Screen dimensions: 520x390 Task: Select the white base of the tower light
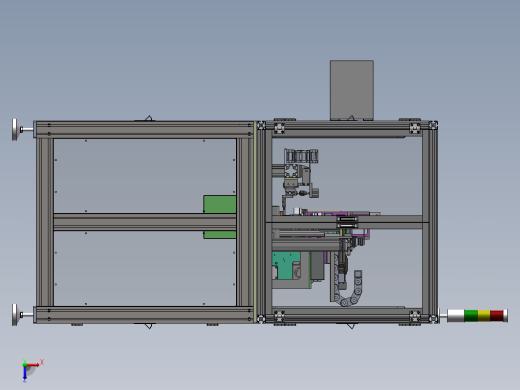point(455,316)
